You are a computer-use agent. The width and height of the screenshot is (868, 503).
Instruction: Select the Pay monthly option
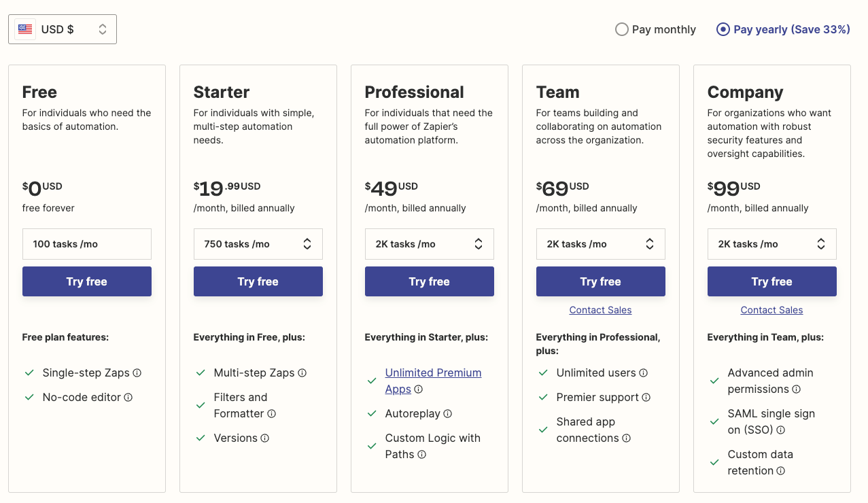tap(621, 29)
